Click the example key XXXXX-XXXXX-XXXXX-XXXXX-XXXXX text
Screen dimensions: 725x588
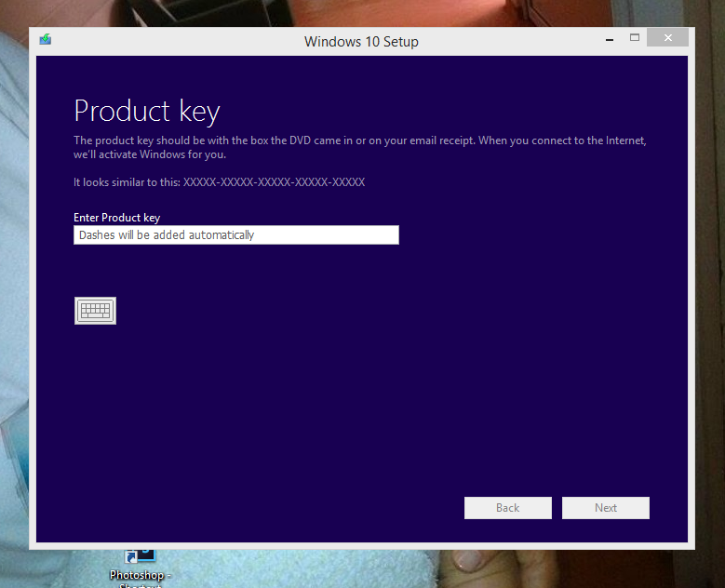(x=275, y=182)
